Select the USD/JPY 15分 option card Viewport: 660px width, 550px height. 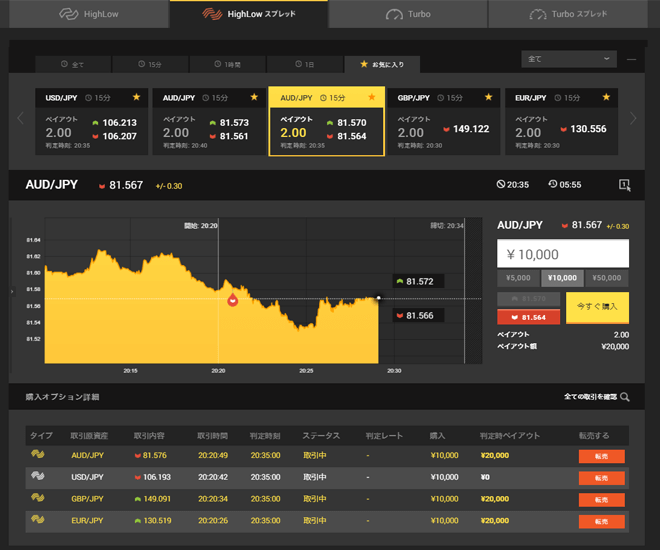pos(91,122)
